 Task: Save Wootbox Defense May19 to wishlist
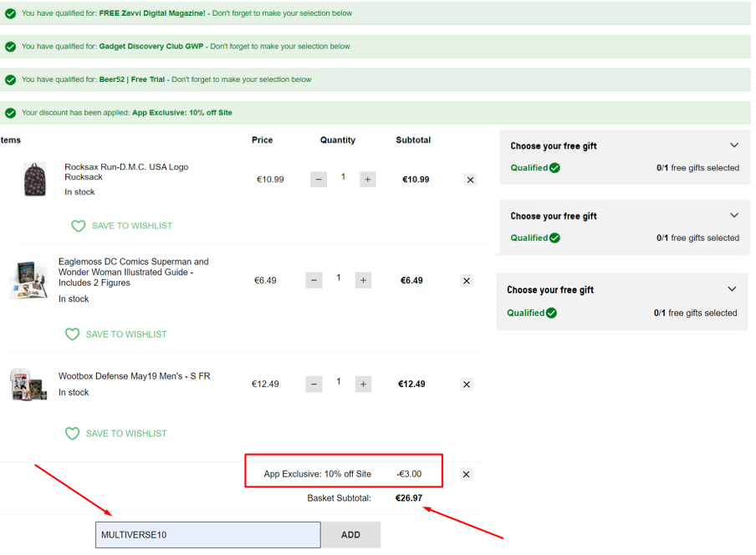point(115,434)
